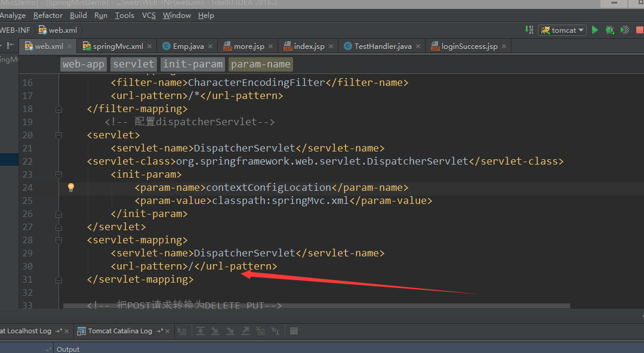The width and height of the screenshot is (644, 353).
Task: Open the VCS menu
Action: click(x=149, y=15)
